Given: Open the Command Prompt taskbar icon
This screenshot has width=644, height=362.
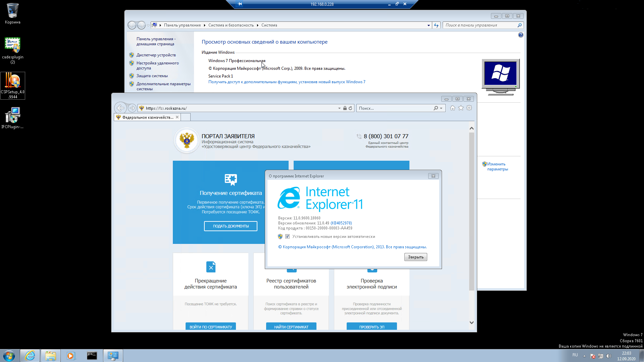Looking at the screenshot, I should click(x=92, y=356).
